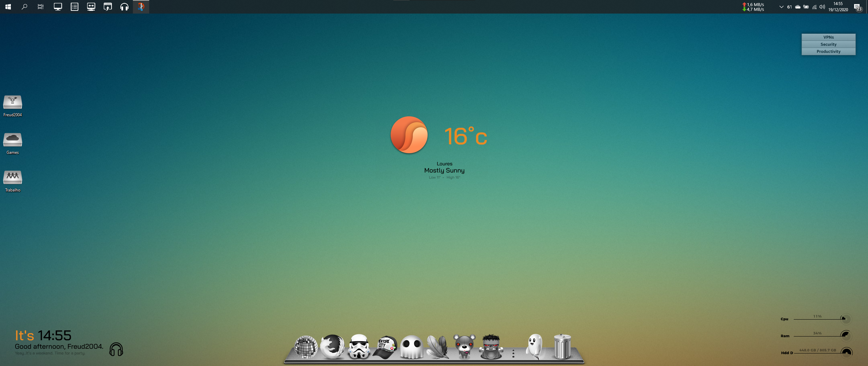Open the Firefox globe dock icon
The image size is (868, 366).
tap(332, 347)
